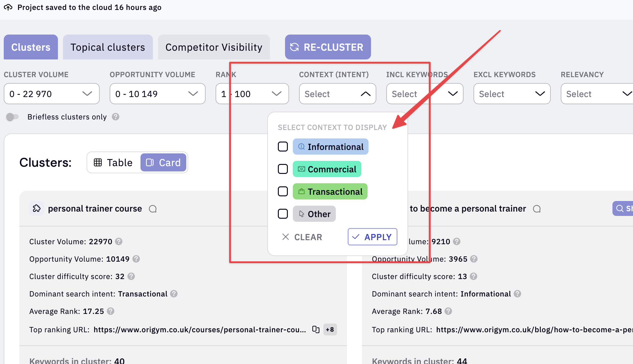The height and width of the screenshot is (364, 633).
Task: Click comment bubble next to personal trainer course
Action: [x=153, y=209]
